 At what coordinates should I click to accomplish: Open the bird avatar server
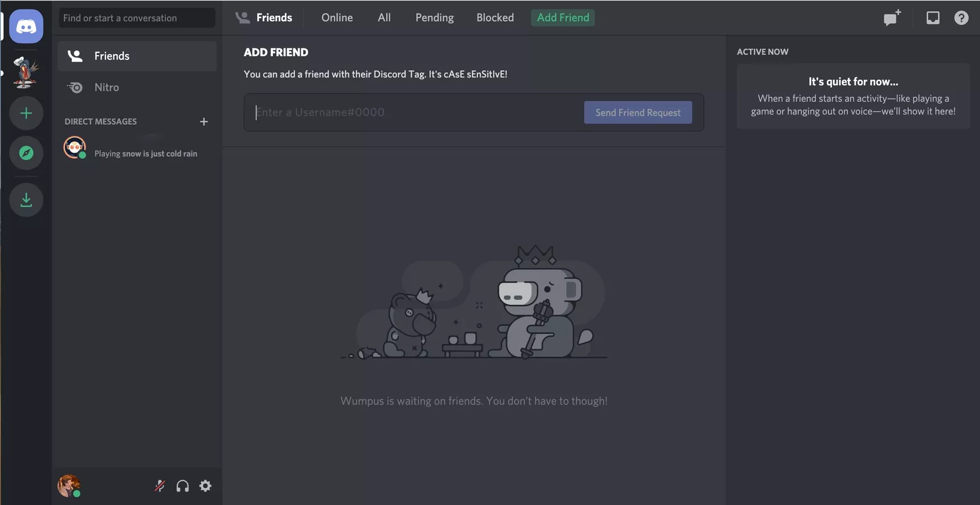coord(26,72)
